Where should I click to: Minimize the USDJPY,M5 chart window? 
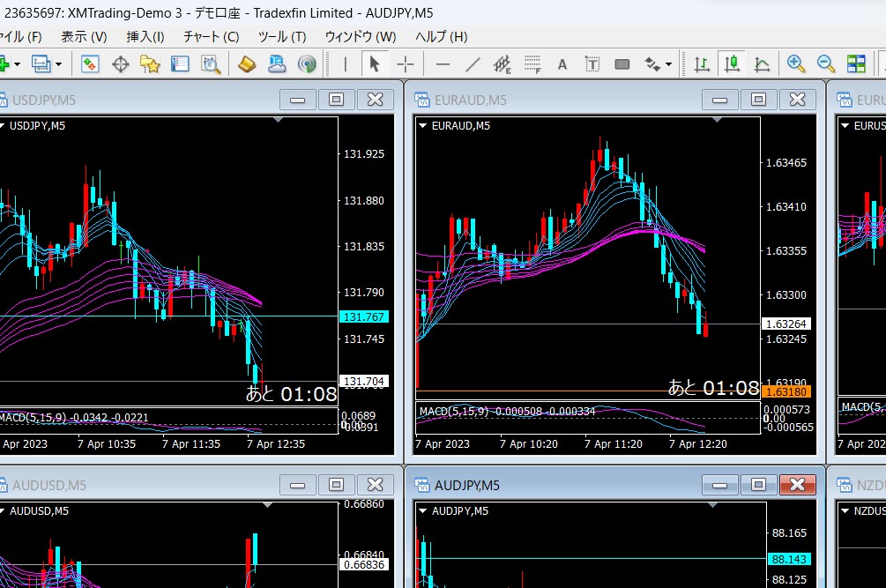[297, 100]
